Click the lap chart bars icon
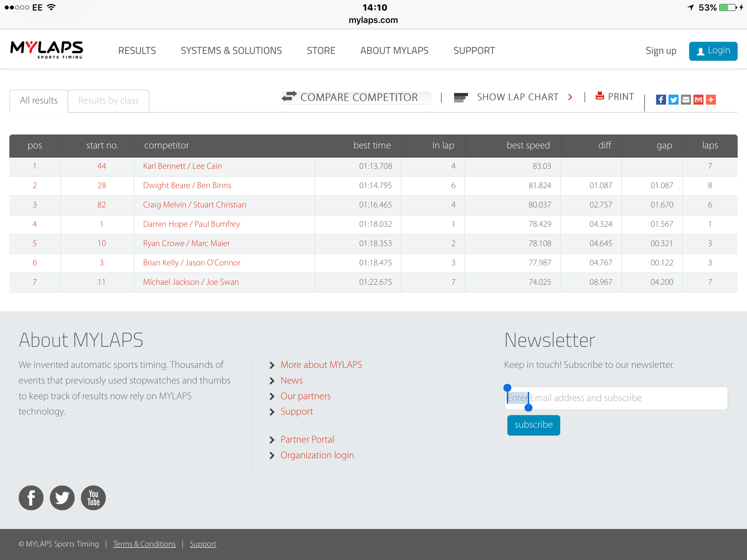Viewport: 747px width, 560px height. pyautogui.click(x=461, y=97)
